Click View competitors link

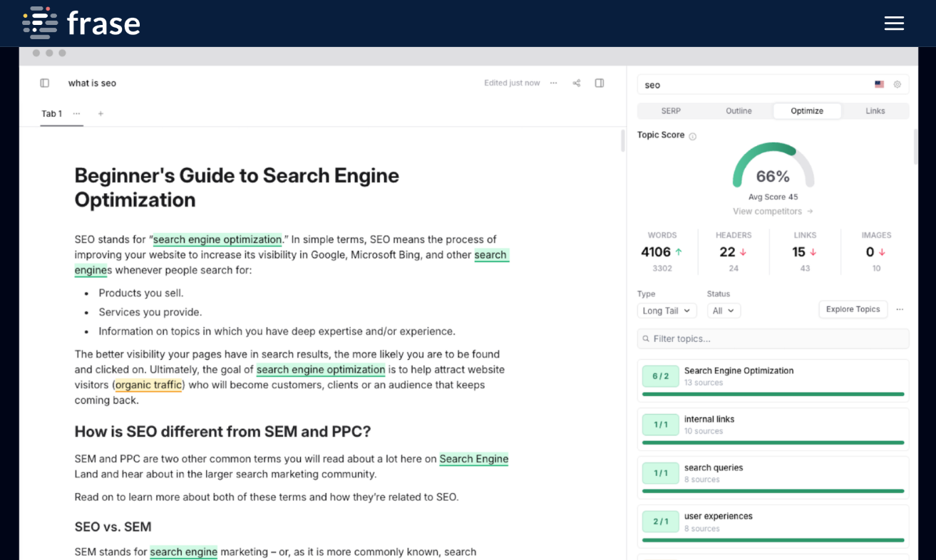click(773, 211)
